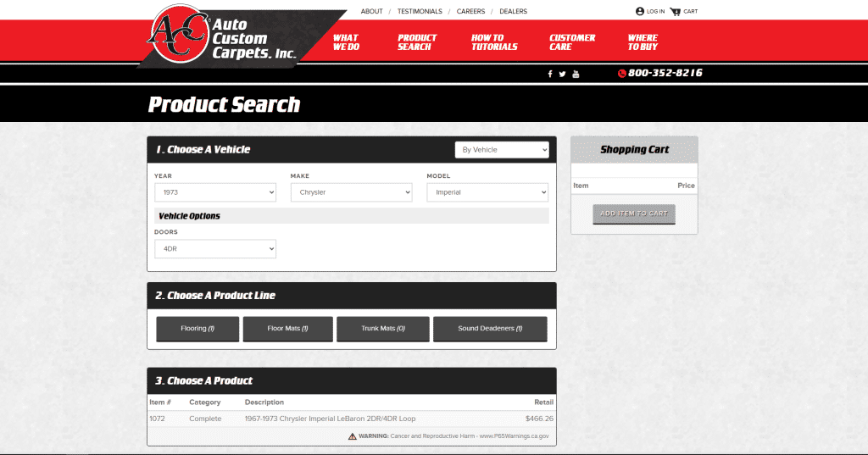Select the Flooring product line
Viewport: 868px width, 455px height.
pyautogui.click(x=198, y=329)
